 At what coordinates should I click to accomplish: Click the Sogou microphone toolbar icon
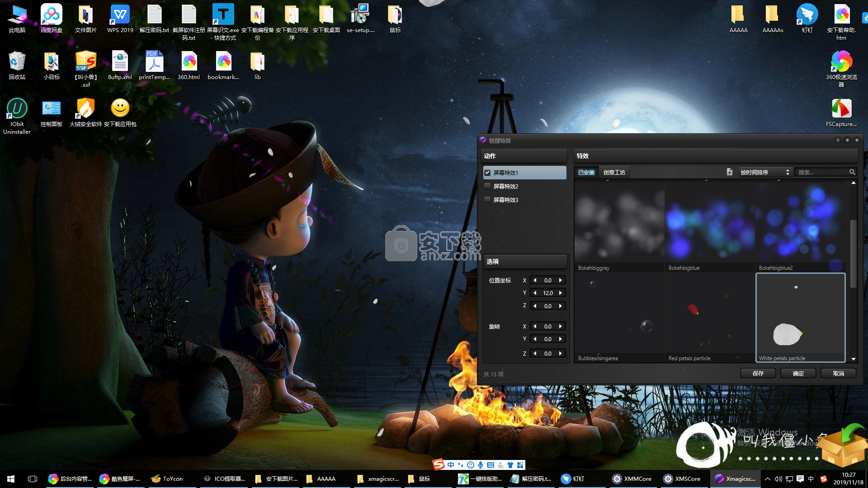click(481, 465)
